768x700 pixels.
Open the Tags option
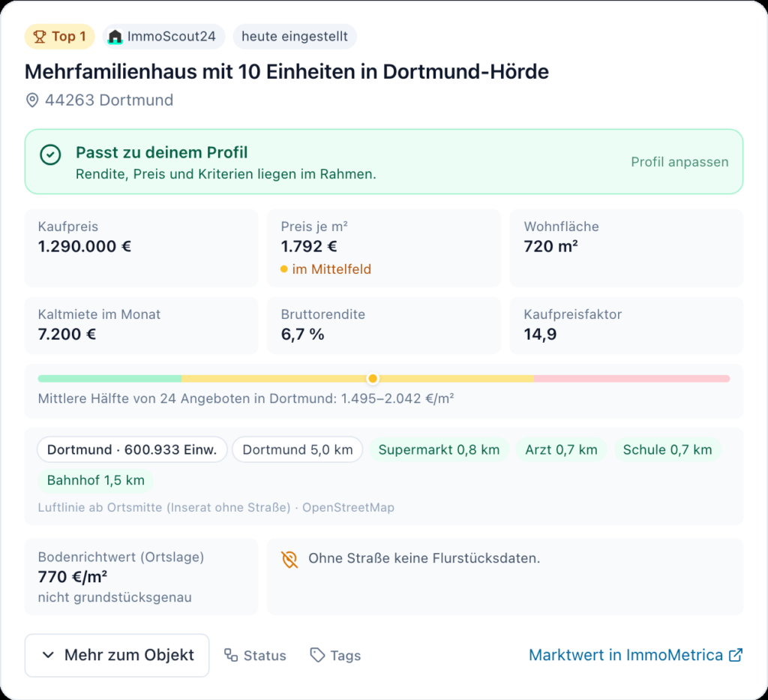[x=335, y=656]
